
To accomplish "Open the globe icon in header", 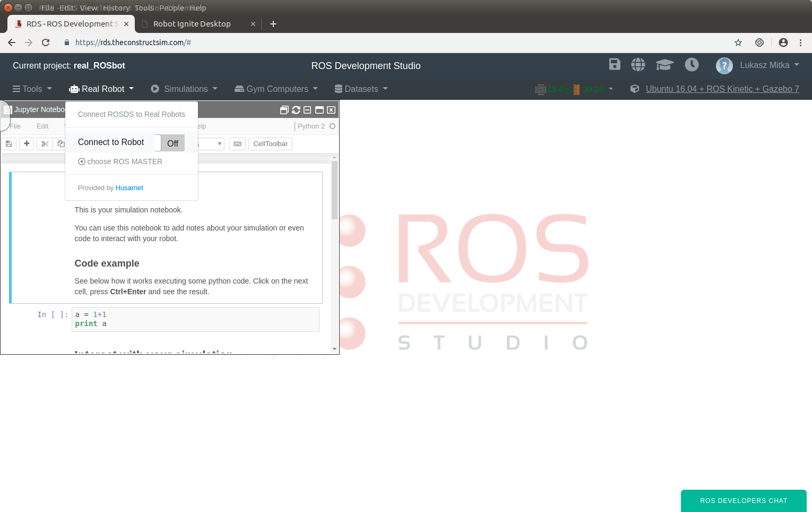I will 638,65.
